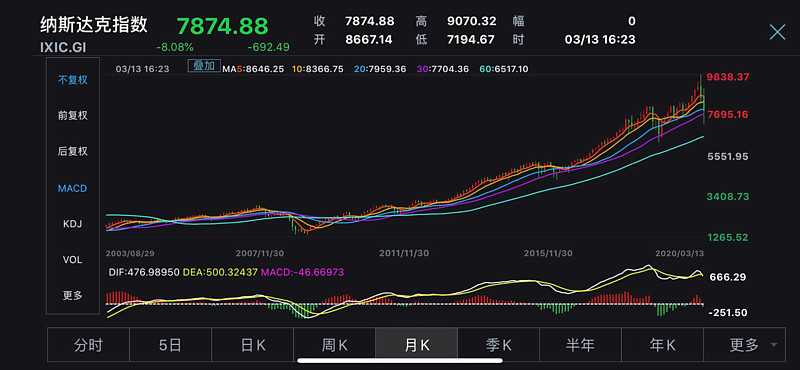The image size is (800, 370).
Task: Click the 2011/11/30 date label
Action: (404, 253)
